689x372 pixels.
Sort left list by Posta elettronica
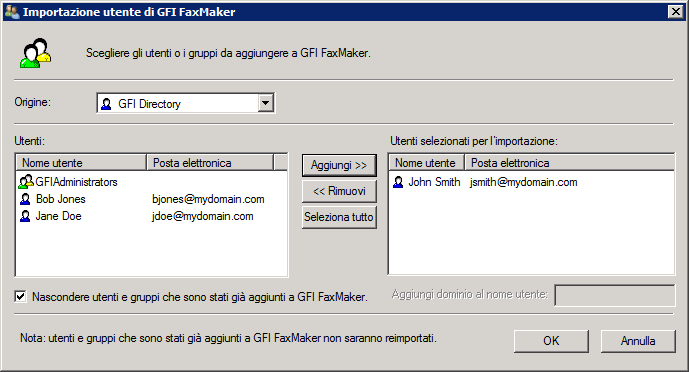210,163
